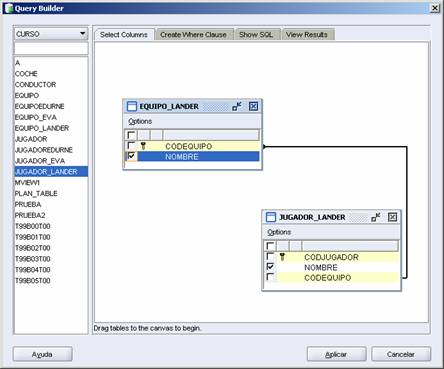The image size is (444, 369).
Task: Uncheck the NOMBRE column in EQUIPO_LANDER
Action: coord(131,156)
